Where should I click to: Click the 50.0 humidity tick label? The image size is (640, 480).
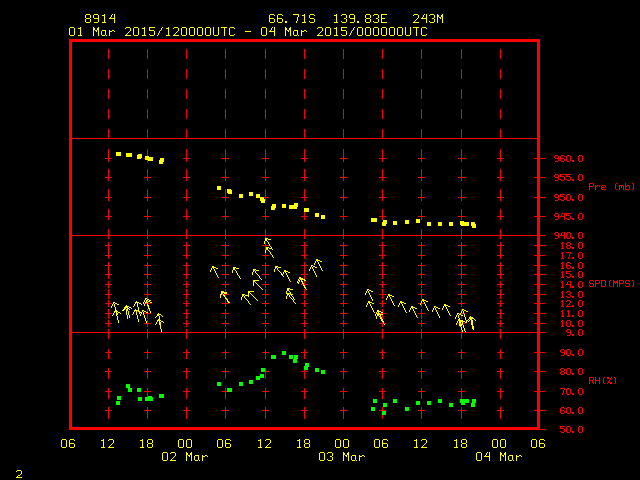click(568, 429)
